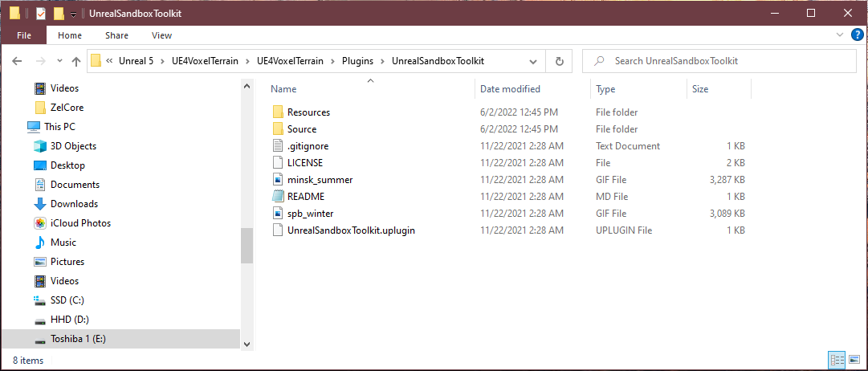
Task: Click navigation pane scrollbar up arrow
Action: (x=247, y=85)
